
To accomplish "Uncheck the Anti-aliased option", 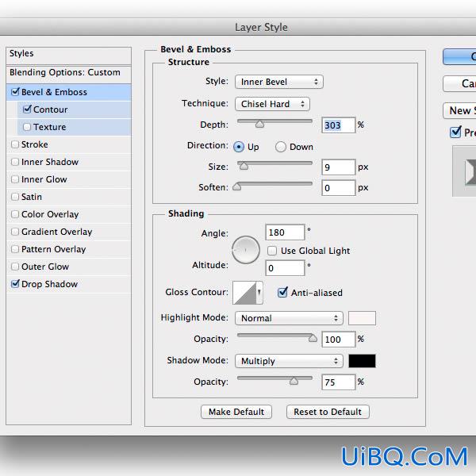I will click(x=282, y=292).
